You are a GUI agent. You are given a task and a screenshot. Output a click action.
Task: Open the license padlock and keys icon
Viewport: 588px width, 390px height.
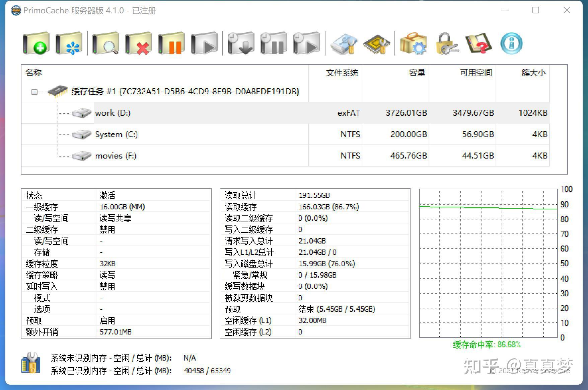tap(447, 43)
